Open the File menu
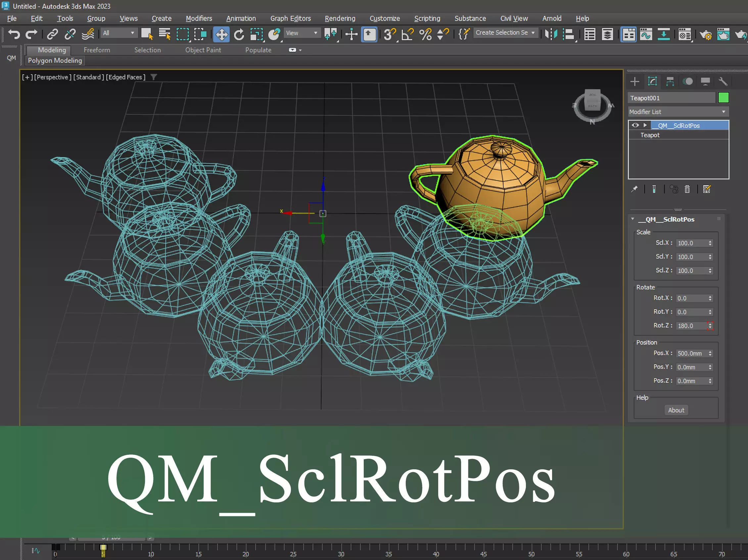This screenshot has height=560, width=748. pyautogui.click(x=12, y=18)
